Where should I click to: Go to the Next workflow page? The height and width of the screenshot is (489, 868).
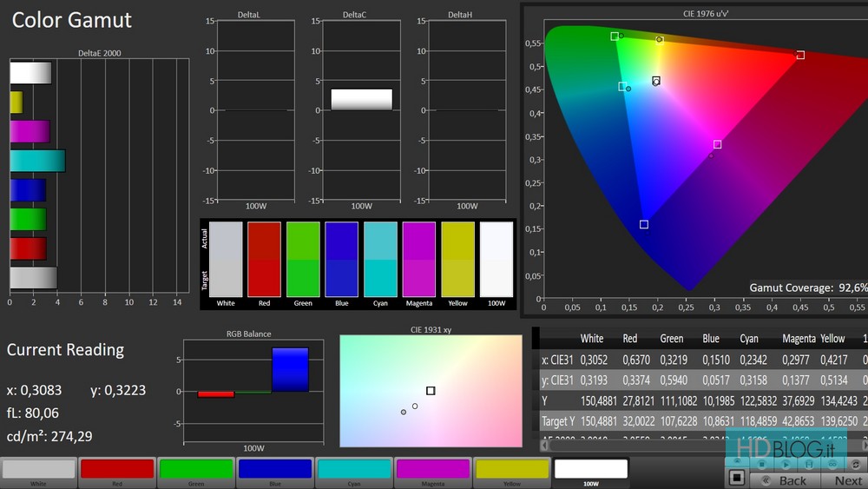(848, 480)
